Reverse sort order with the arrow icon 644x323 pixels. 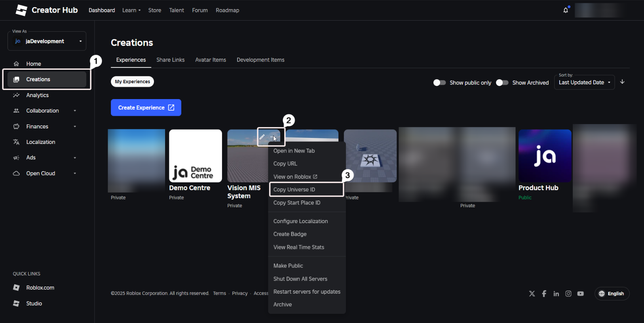622,82
